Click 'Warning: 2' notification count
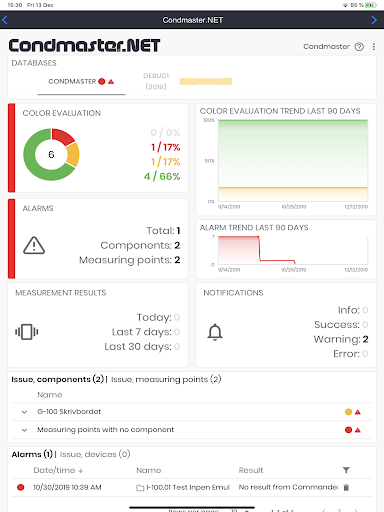Screen dimensions: 384x512 pos(341,339)
